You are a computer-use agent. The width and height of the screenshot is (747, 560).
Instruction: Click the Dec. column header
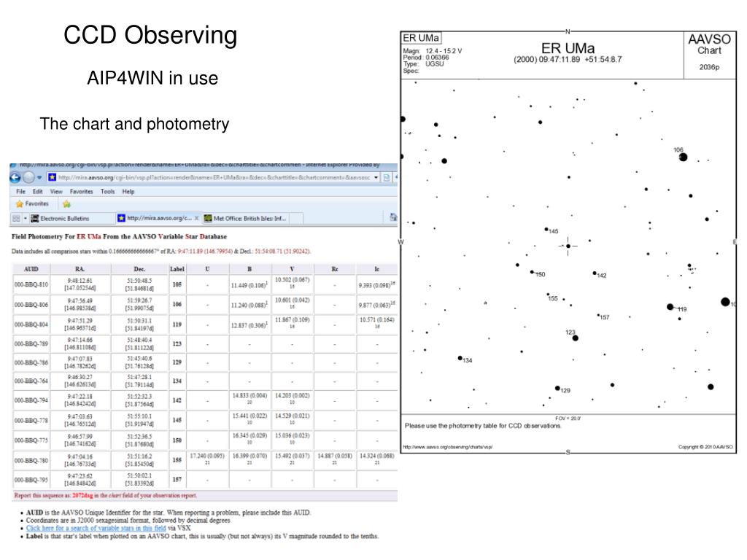click(139, 269)
